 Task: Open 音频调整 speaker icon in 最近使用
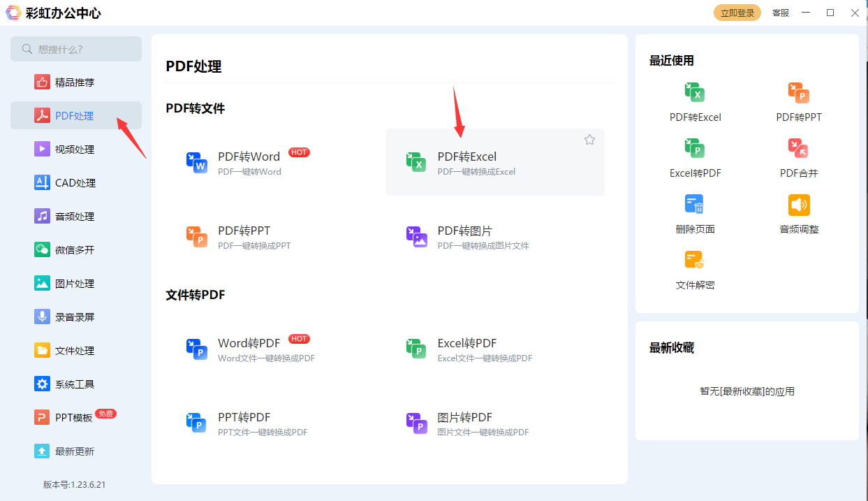(x=799, y=204)
